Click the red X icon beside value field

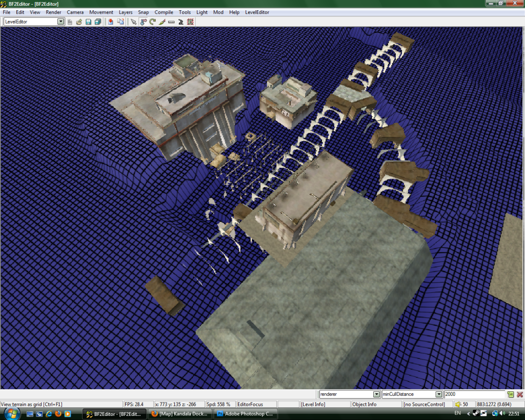pyautogui.click(x=519, y=394)
